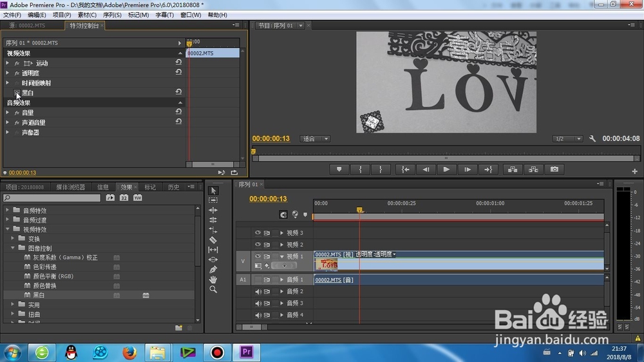Image resolution: width=644 pixels, height=362 pixels.
Task: Click the Extract button
Action: click(x=533, y=169)
